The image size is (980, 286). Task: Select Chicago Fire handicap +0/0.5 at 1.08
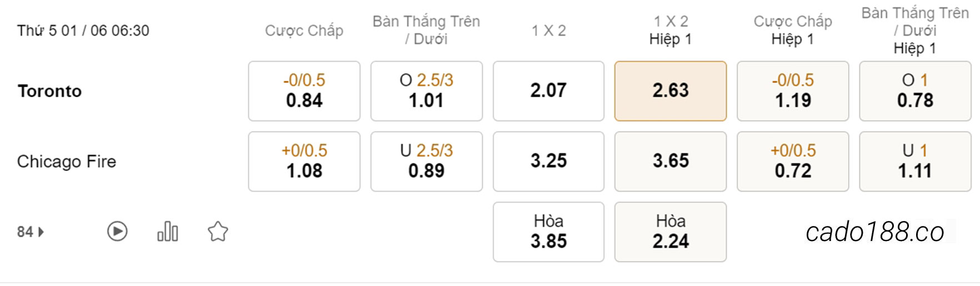(x=304, y=162)
